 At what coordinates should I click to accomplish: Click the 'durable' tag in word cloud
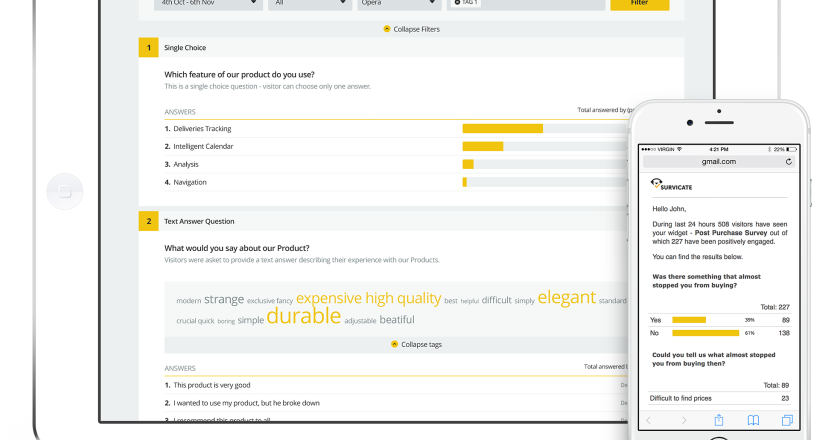click(303, 316)
